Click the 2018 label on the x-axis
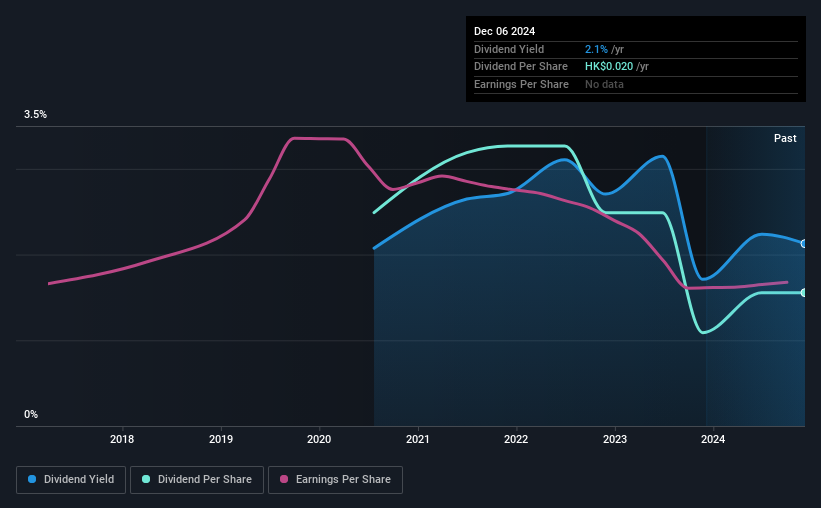This screenshot has height=508, width=821. click(x=122, y=439)
